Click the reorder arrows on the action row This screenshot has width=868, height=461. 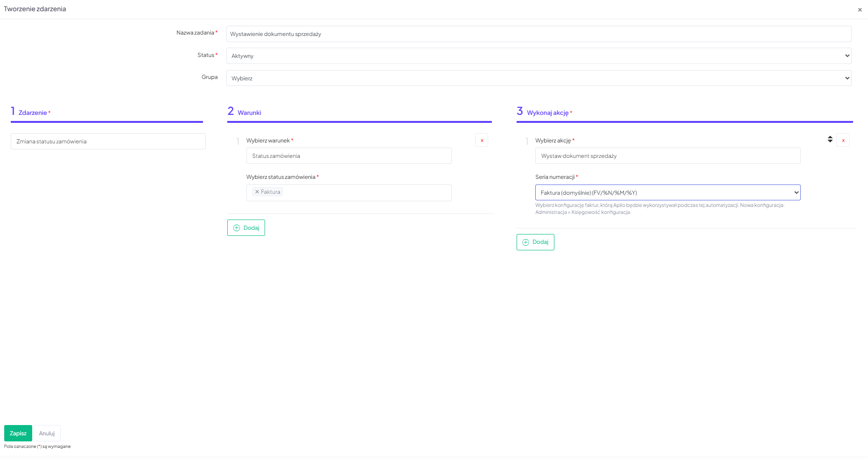[x=830, y=139]
